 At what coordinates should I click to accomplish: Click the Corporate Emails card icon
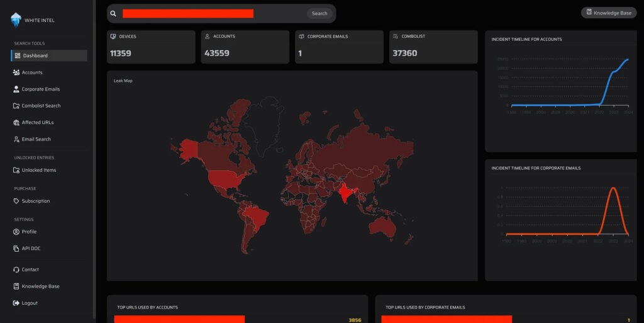click(301, 37)
